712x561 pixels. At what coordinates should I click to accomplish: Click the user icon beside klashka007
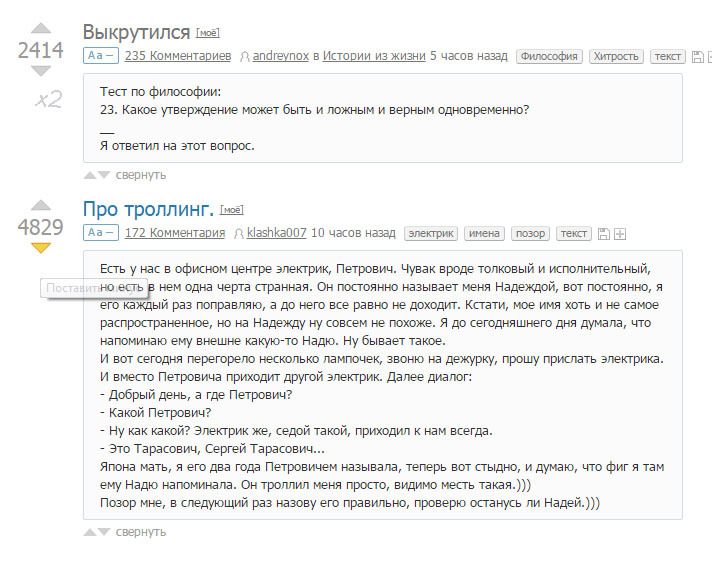pyautogui.click(x=239, y=234)
